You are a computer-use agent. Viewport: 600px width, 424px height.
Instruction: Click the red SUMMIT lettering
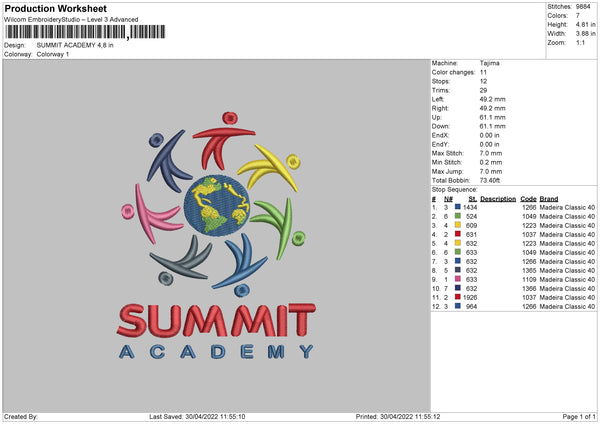215,320
